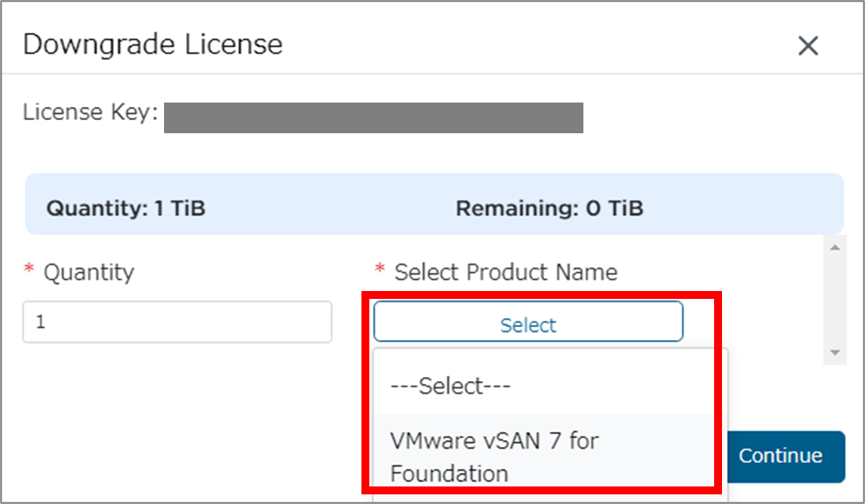865x504 pixels.
Task: Click the Downgrade License title
Action: pos(153,44)
